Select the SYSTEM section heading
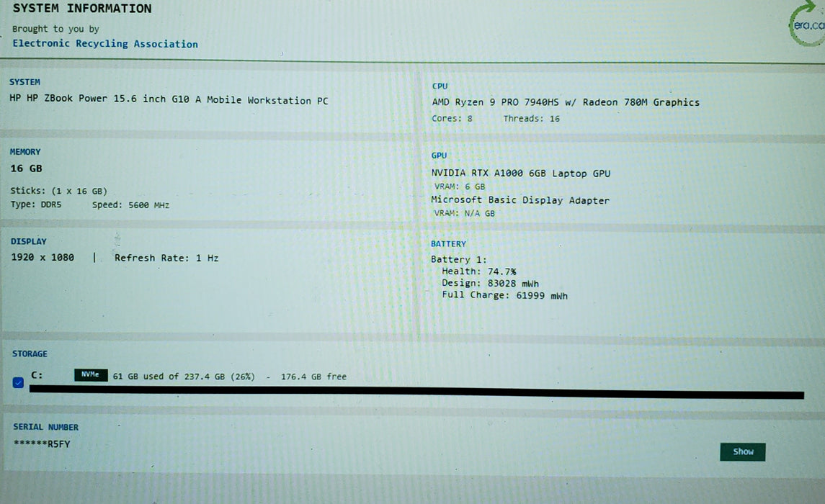825x504 pixels. tap(24, 81)
